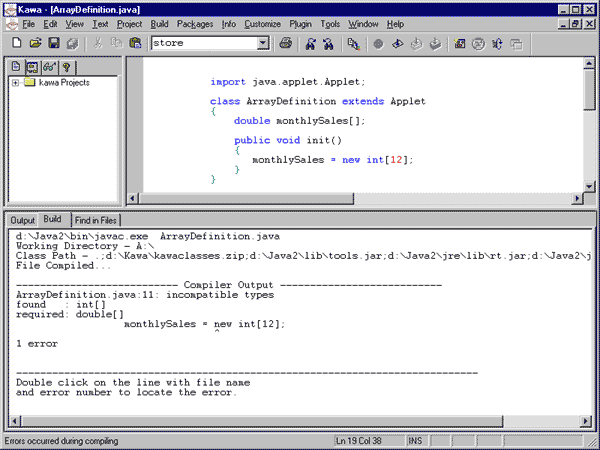Open the File menu

tap(29, 24)
